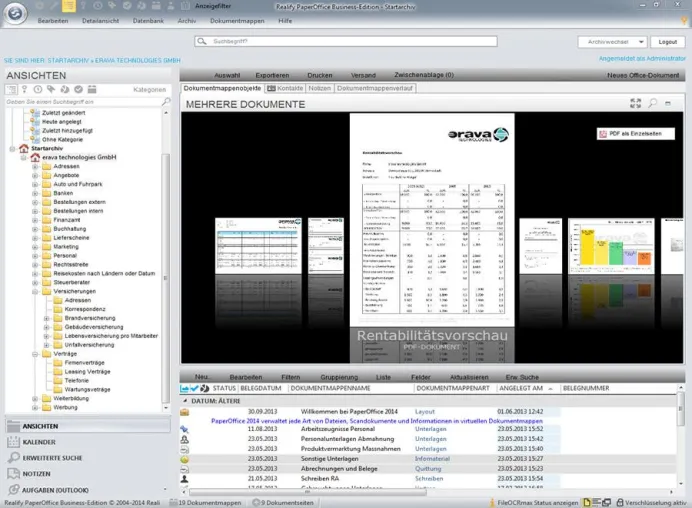Click the tag icon in ANSICHTEN toolbar

[x=51, y=90]
